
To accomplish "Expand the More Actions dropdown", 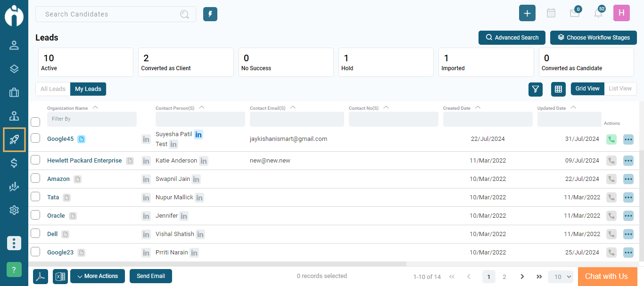I will (x=98, y=276).
